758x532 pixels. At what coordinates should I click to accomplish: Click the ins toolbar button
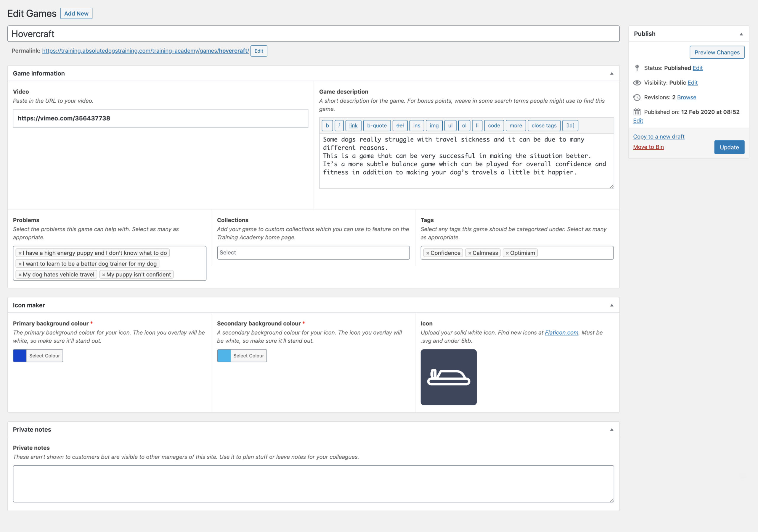point(417,126)
